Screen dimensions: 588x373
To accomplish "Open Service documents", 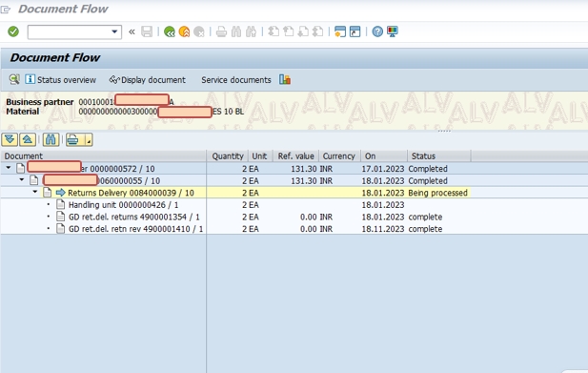I will [x=236, y=80].
